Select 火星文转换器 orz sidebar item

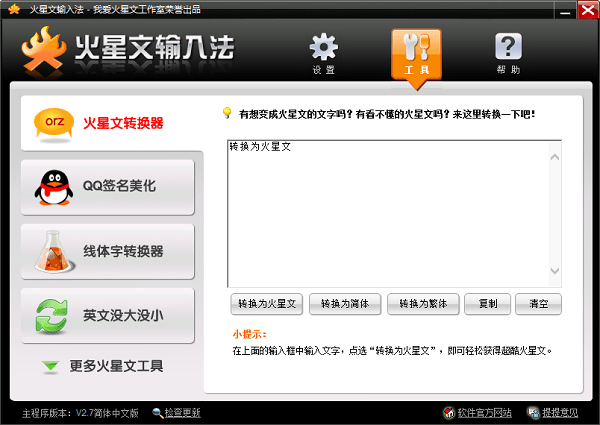(108, 123)
